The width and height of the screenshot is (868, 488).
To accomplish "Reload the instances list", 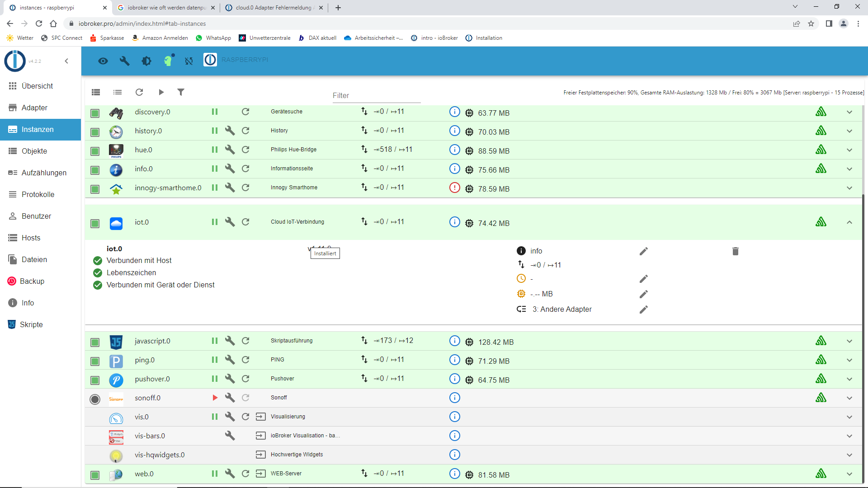I will click(139, 92).
